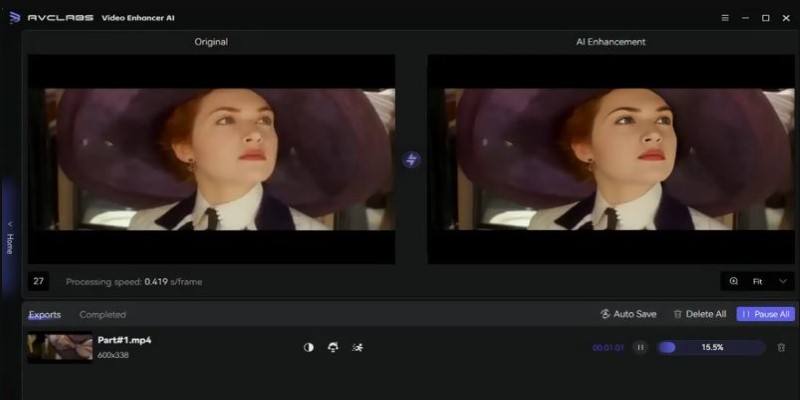This screenshot has height=400, width=800.
Task: Click the AI Enhancement preview image
Action: (611, 159)
